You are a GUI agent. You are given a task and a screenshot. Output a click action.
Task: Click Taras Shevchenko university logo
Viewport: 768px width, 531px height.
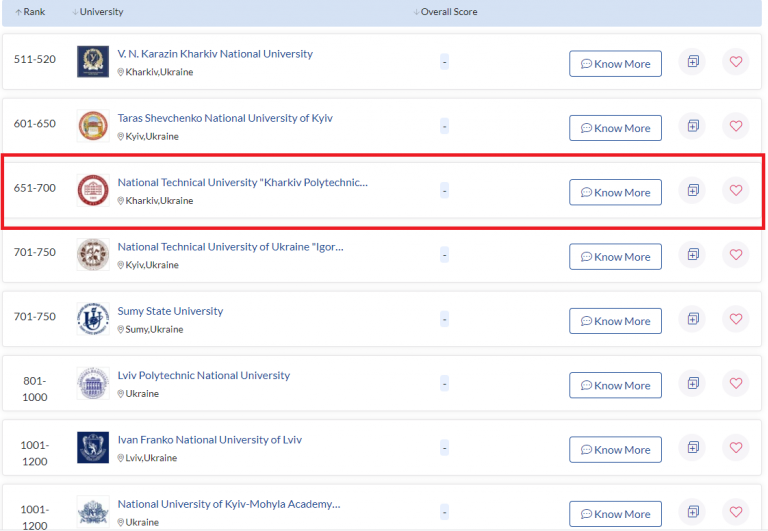(93, 126)
